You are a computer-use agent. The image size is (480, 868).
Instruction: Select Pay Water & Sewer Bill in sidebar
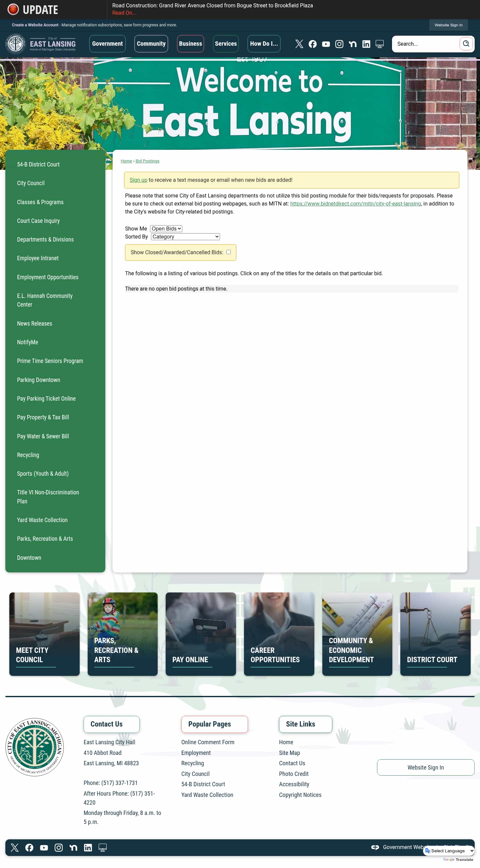(43, 436)
